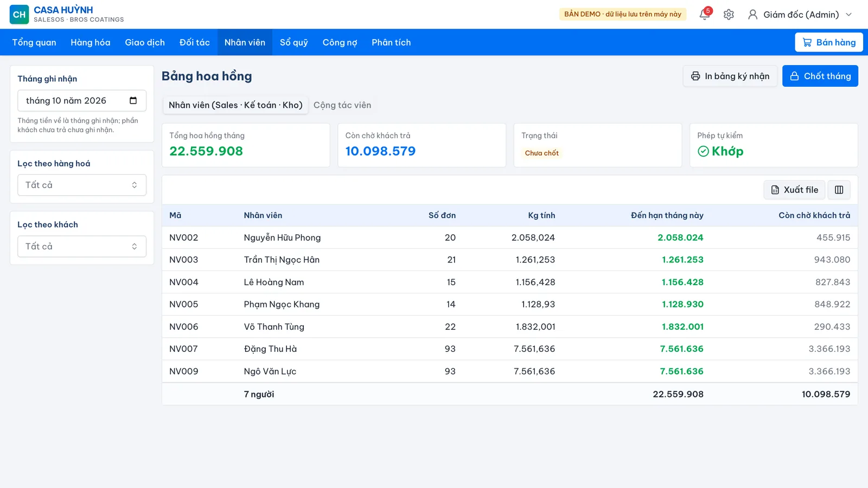Screen dimensions: 868x488
Task: Click the Chưa chốt status badge
Action: (x=541, y=153)
